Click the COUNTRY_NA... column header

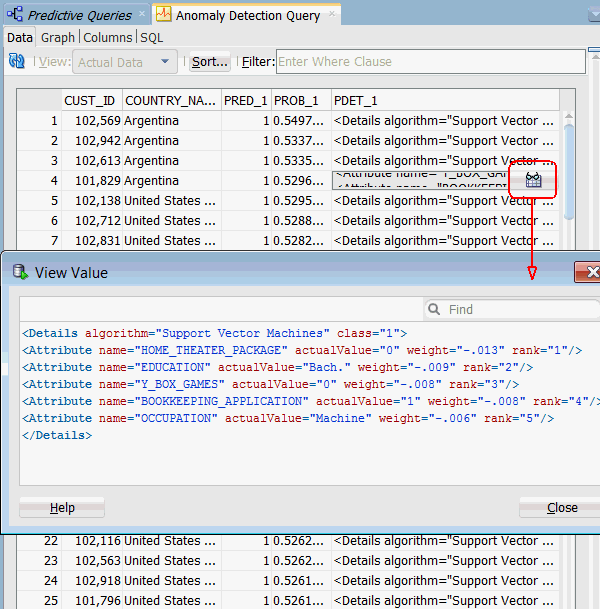click(172, 101)
